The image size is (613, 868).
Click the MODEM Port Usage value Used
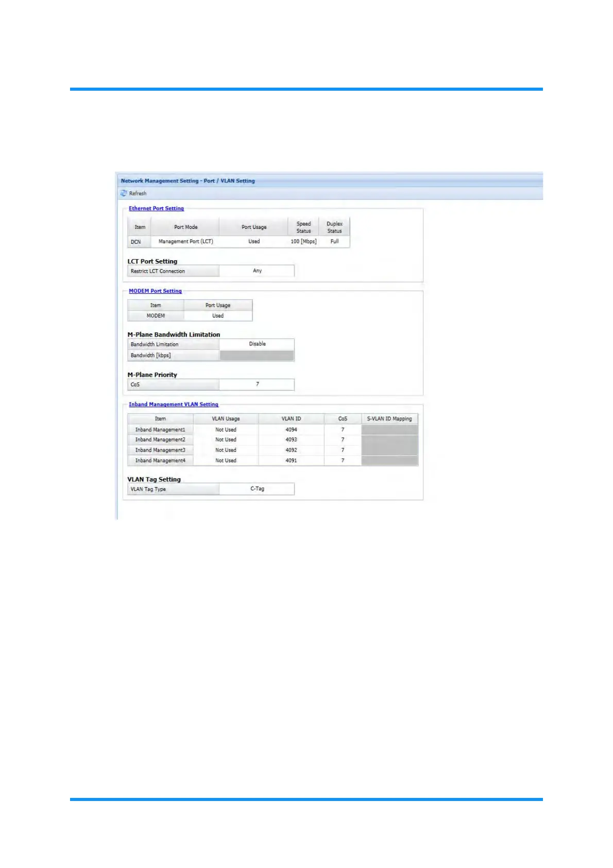pyautogui.click(x=218, y=316)
